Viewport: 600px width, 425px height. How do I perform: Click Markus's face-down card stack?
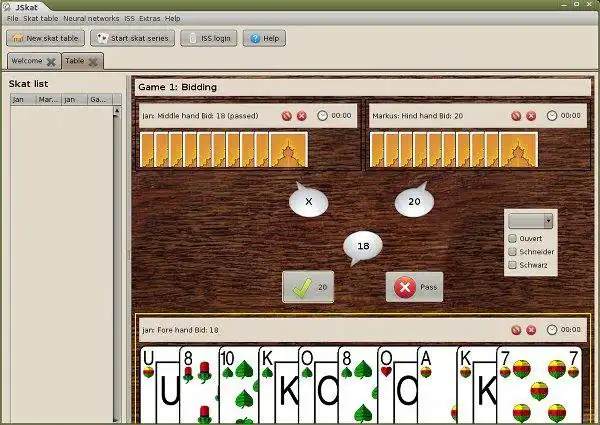pos(454,150)
